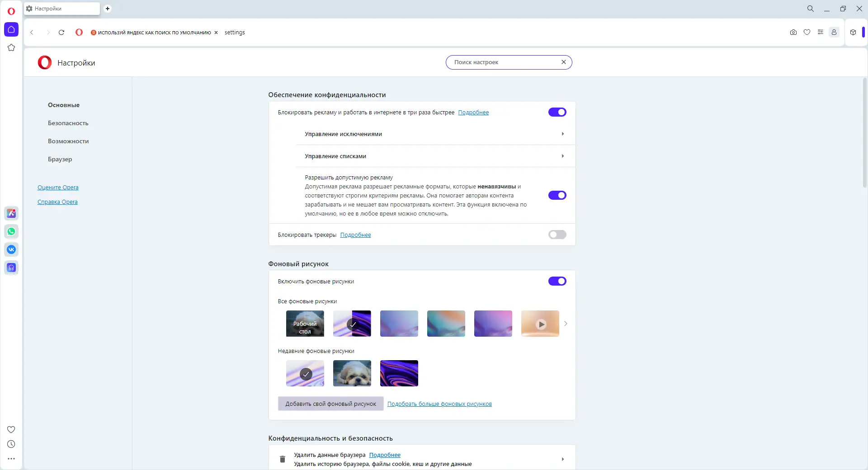This screenshot has width=868, height=470.
Task: Open the profile account icon
Action: pos(834,33)
